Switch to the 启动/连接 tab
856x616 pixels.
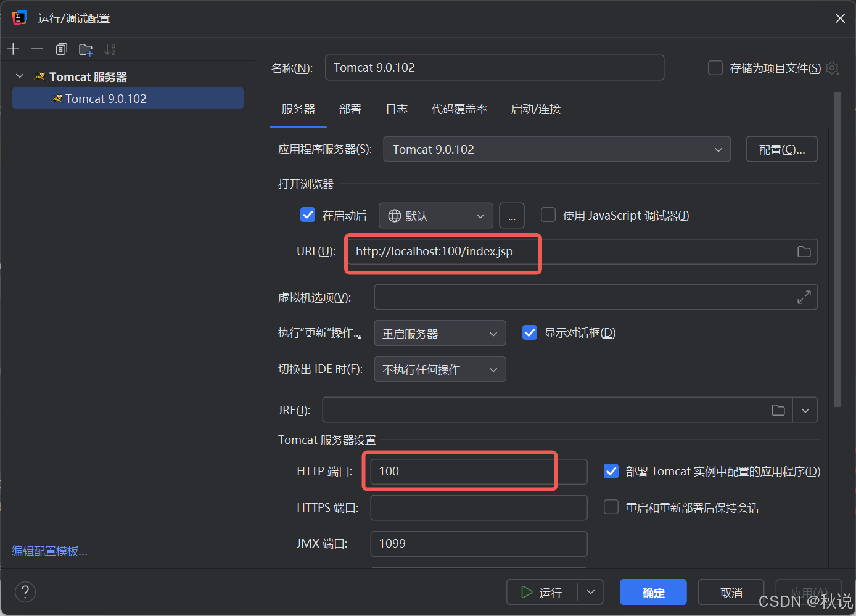click(536, 109)
